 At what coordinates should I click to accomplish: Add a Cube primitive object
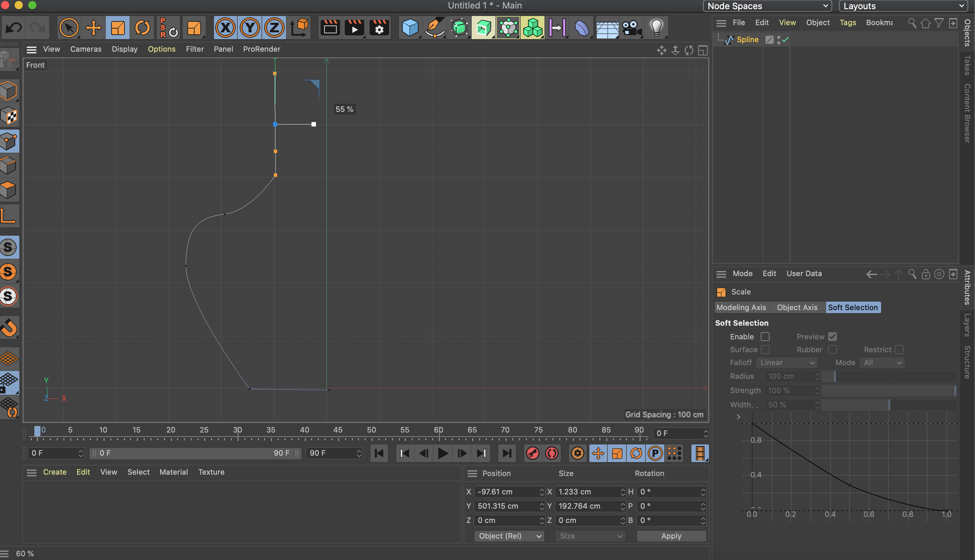[x=410, y=28]
